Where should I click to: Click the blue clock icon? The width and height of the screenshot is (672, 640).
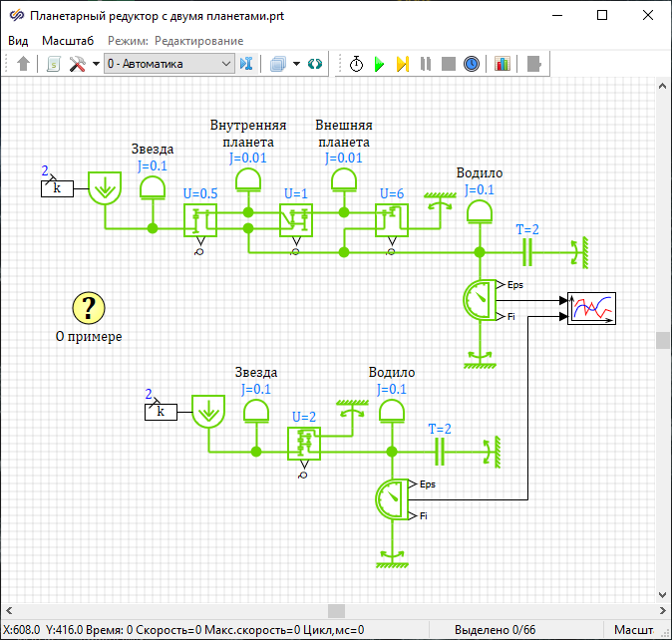[x=472, y=64]
